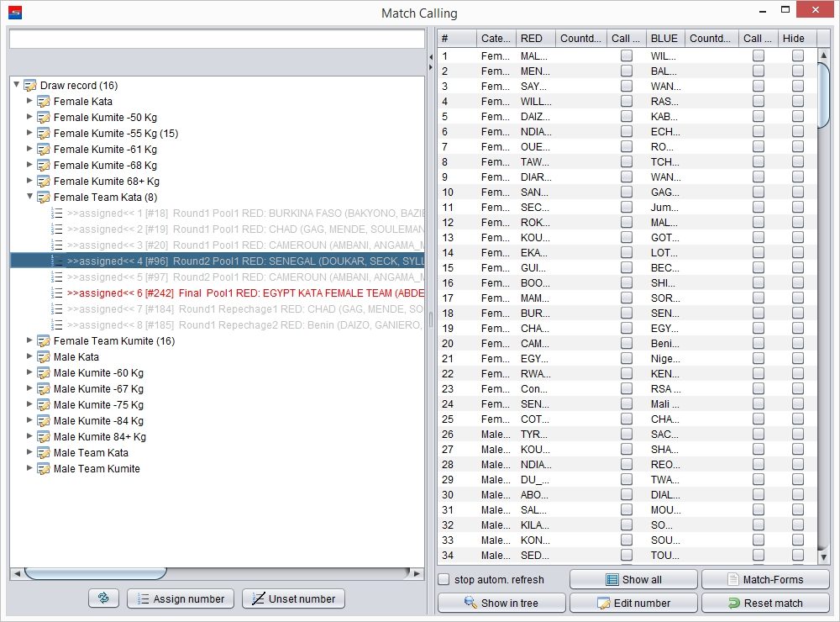Image resolution: width=840 pixels, height=622 pixels.
Task: Click the RED column header
Action: pyautogui.click(x=536, y=39)
